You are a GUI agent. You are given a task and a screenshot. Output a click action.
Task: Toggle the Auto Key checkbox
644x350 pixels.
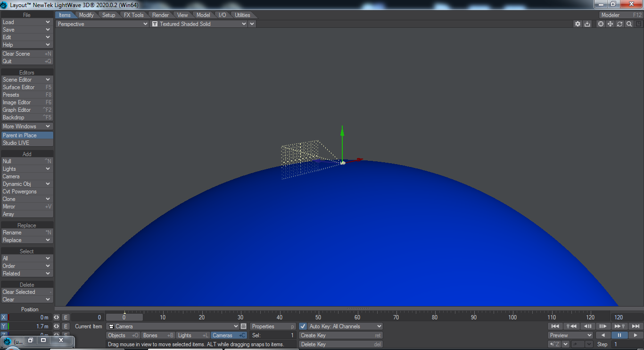coord(303,326)
